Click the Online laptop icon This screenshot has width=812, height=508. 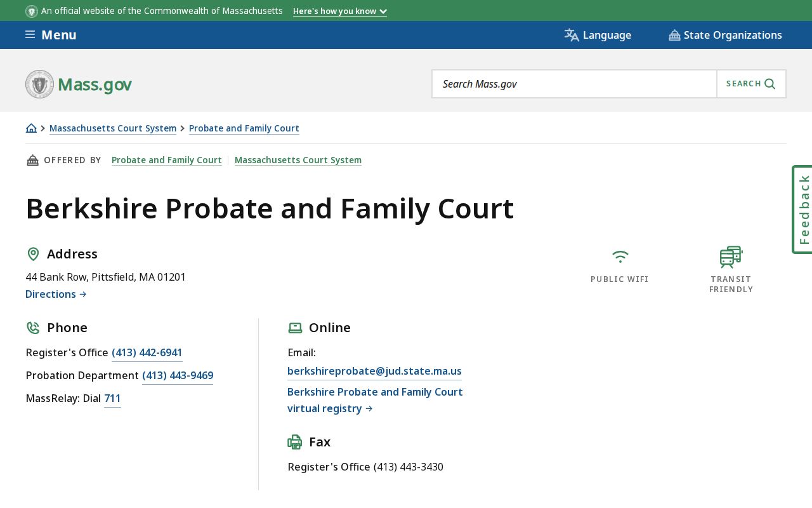(295, 328)
